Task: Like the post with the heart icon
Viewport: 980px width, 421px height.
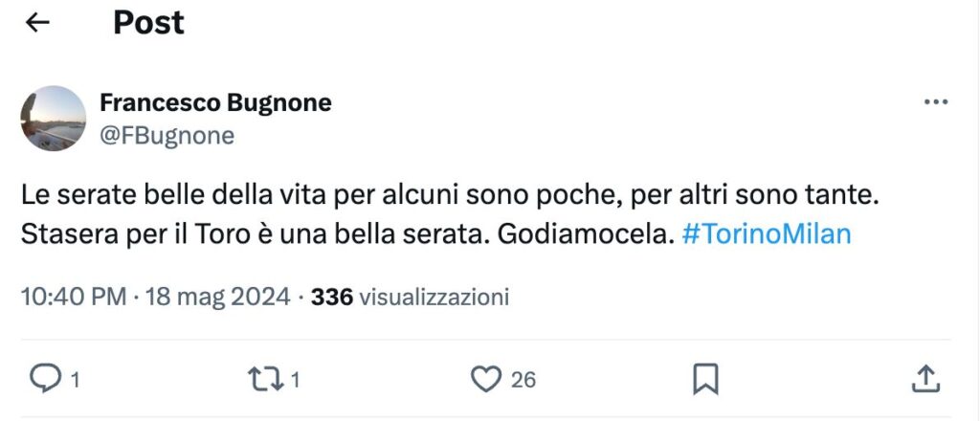Action: [487, 380]
